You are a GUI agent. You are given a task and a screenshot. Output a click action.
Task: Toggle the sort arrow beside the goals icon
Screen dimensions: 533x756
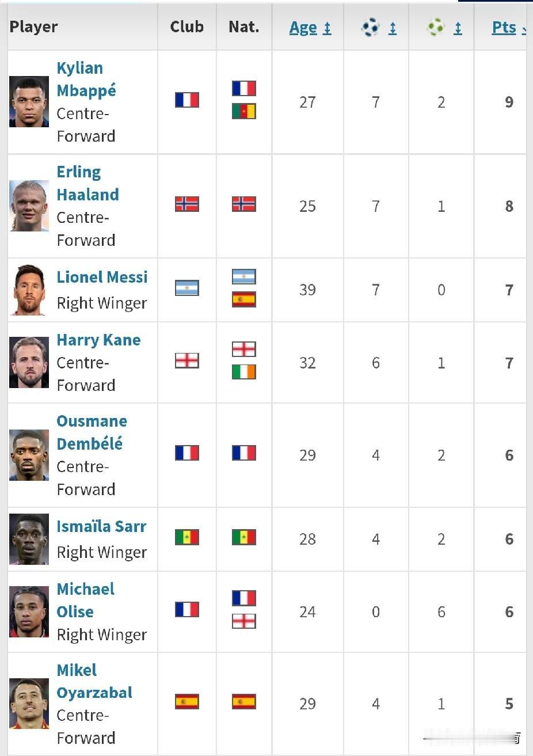tap(393, 28)
